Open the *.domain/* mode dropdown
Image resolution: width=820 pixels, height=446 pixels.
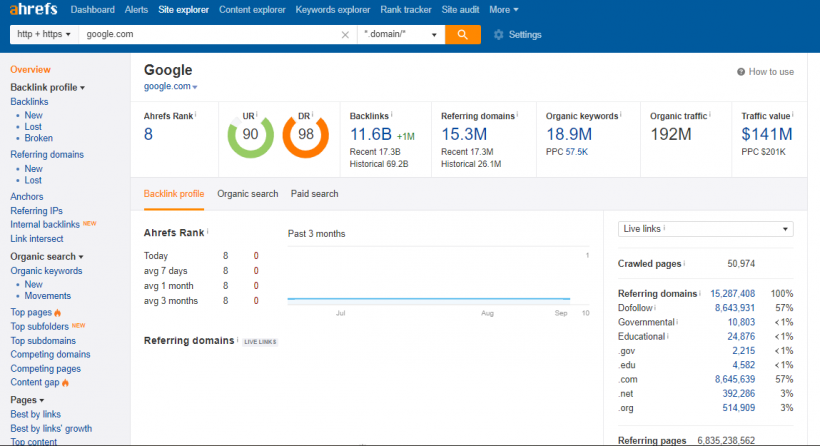tap(401, 35)
